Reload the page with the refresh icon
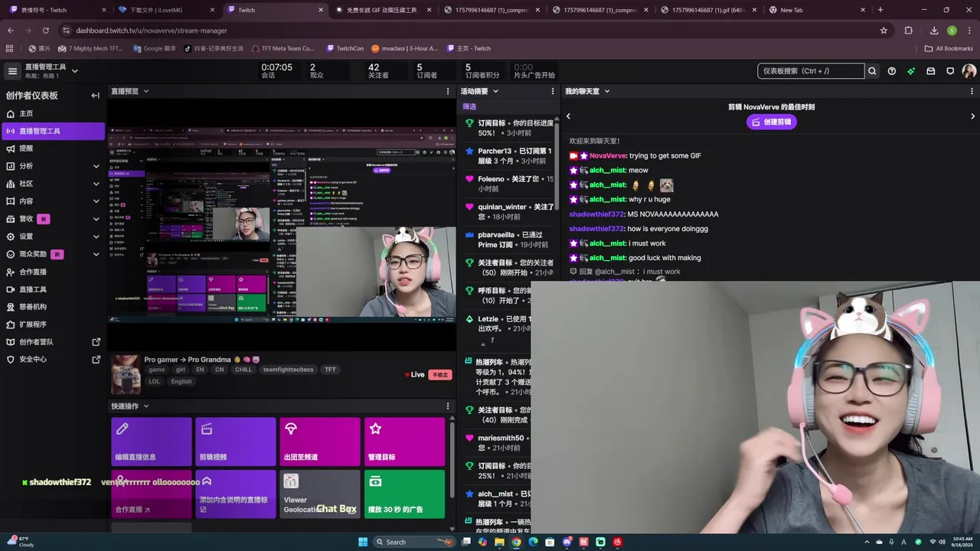The image size is (980, 551). [46, 31]
